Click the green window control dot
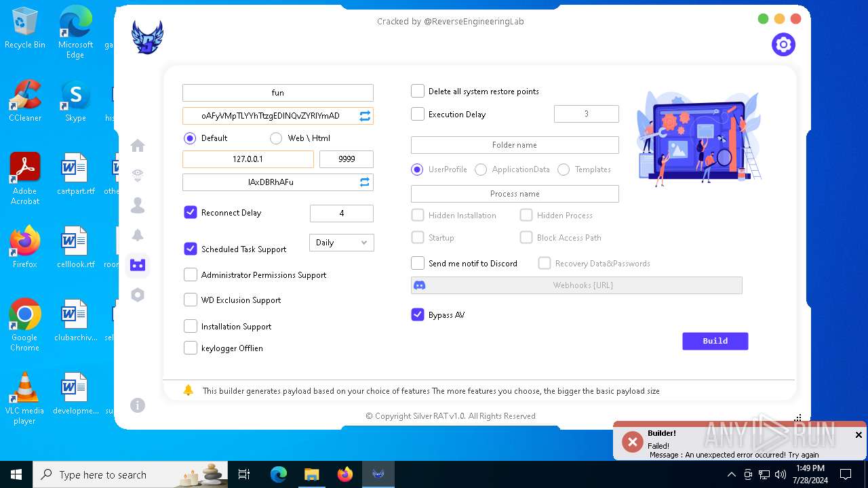The image size is (868, 488). [763, 19]
